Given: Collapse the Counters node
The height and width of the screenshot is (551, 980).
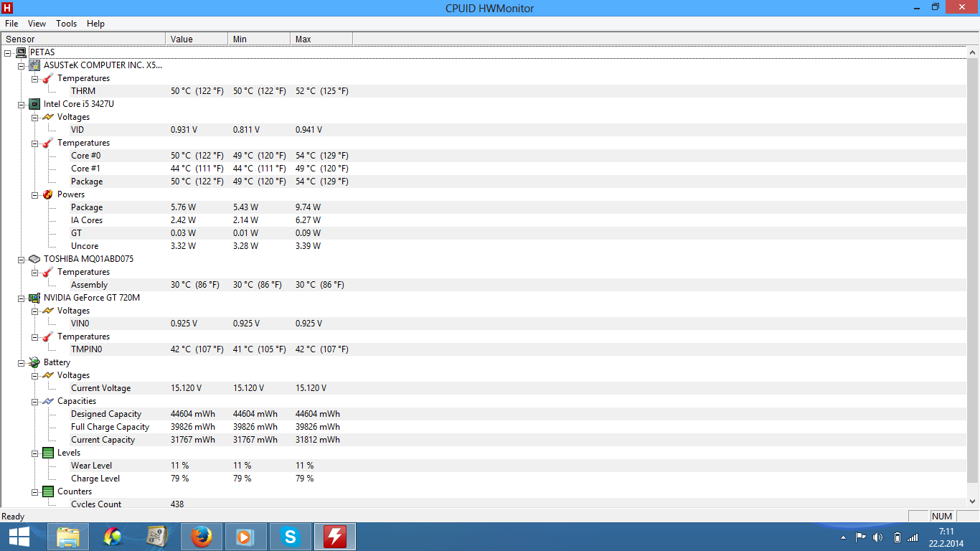Looking at the screenshot, I should [35, 491].
